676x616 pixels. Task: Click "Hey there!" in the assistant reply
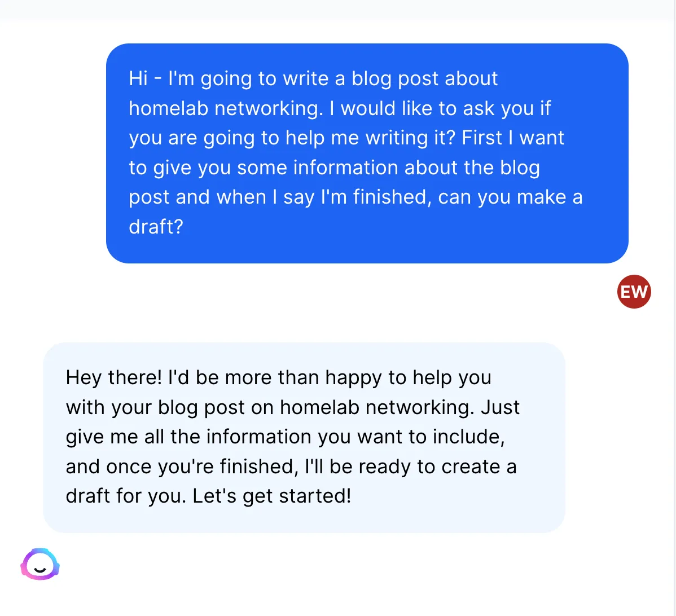tap(114, 377)
